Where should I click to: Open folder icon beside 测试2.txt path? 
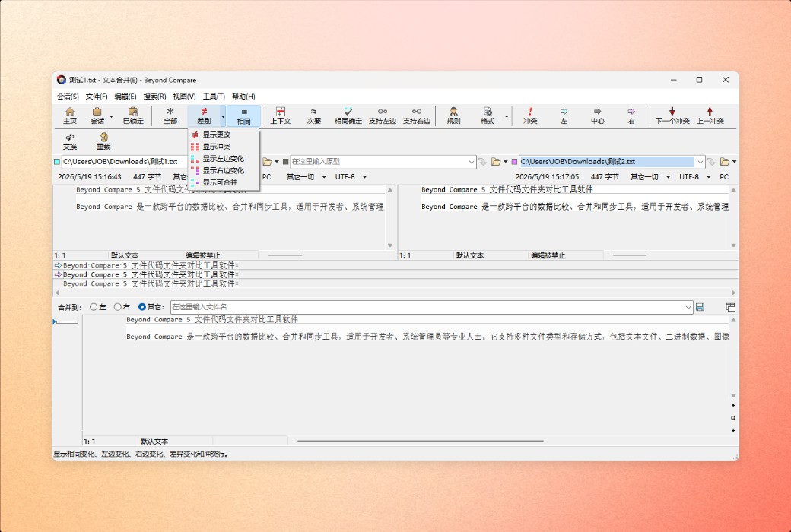click(725, 162)
